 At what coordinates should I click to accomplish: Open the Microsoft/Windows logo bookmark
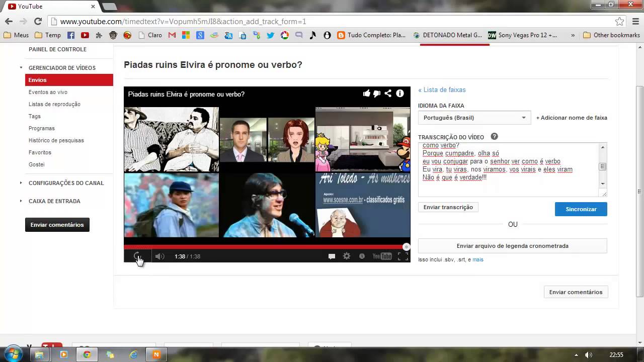click(x=186, y=35)
